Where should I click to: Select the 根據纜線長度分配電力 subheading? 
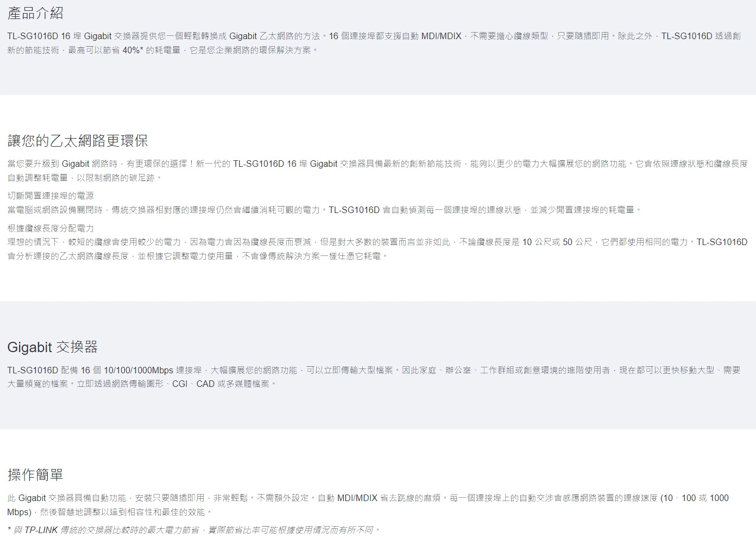coord(51,228)
